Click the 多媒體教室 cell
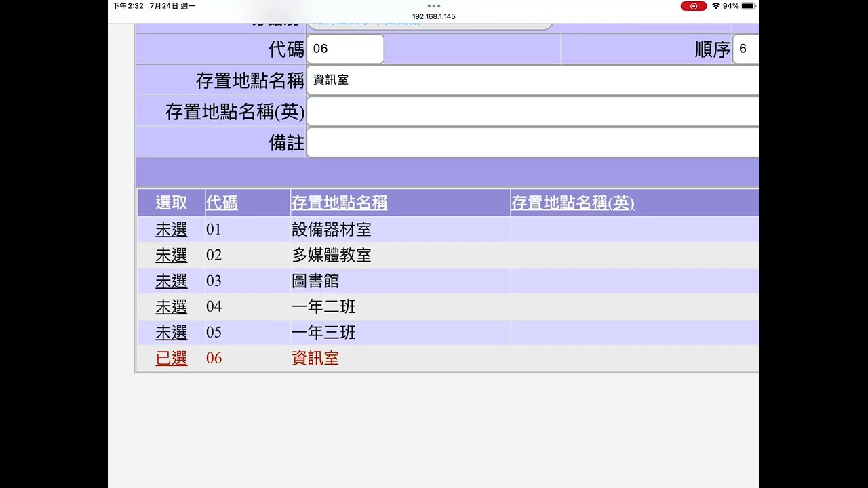The width and height of the screenshot is (868, 488). 331,256
